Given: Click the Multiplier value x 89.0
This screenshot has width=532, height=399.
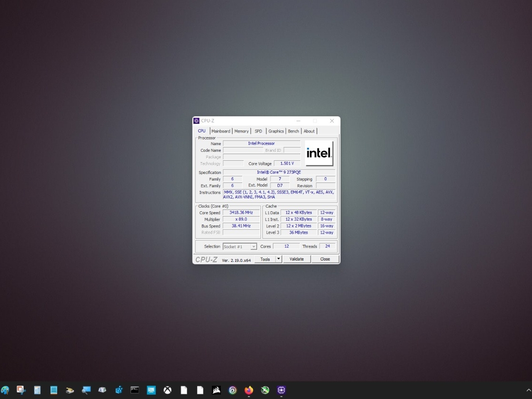Looking at the screenshot, I should (x=241, y=219).
